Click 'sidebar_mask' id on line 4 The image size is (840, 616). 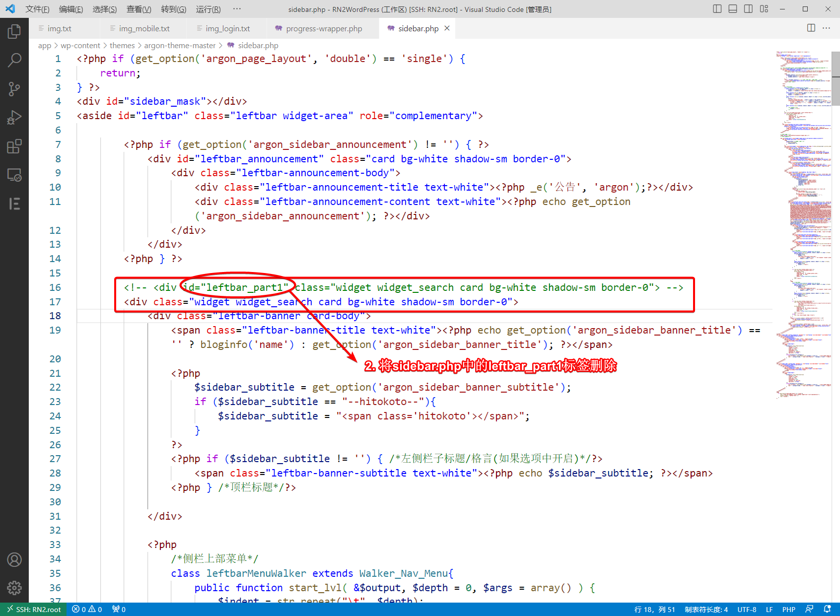point(165,101)
